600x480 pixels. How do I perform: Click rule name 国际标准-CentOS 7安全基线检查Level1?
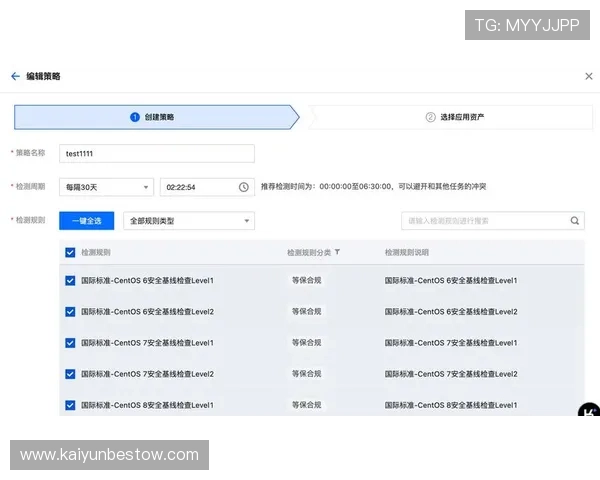147,343
